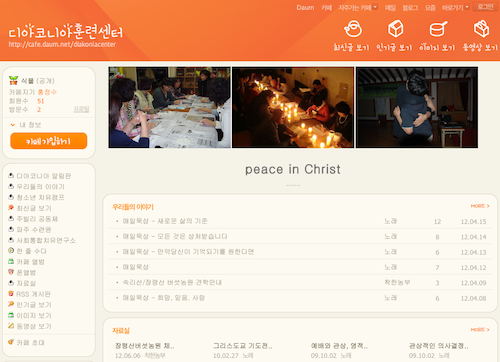The height and width of the screenshot is (362, 500).
Task: Open banner photo of women crafting at table
Action: [169, 107]
